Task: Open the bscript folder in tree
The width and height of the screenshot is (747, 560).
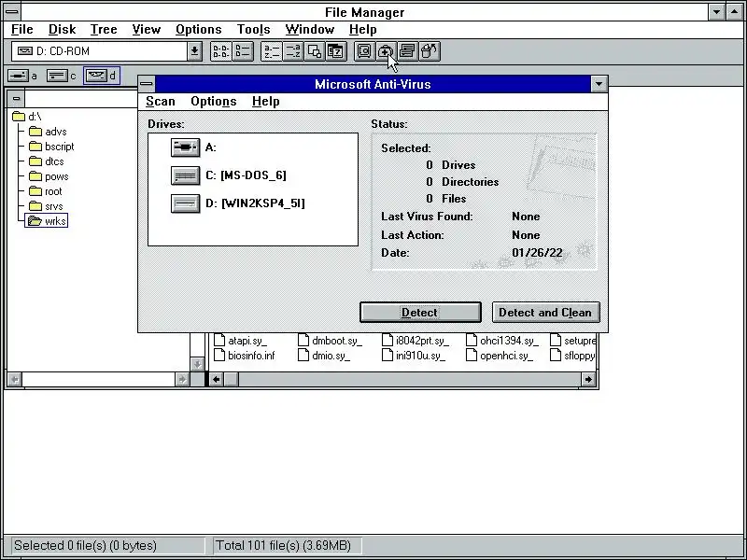Action: [x=51, y=147]
